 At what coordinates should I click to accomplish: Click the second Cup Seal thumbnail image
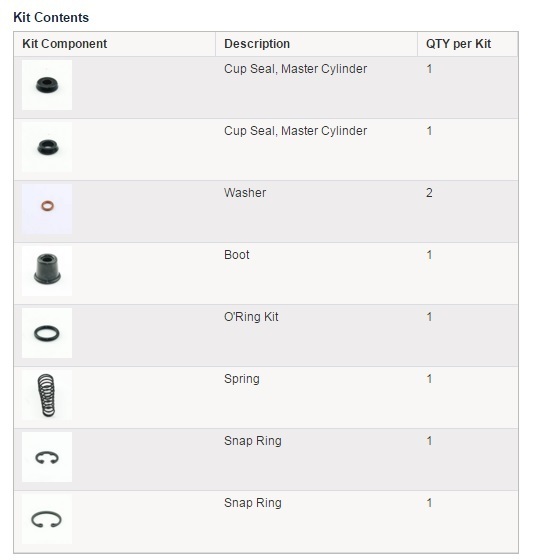(47, 147)
